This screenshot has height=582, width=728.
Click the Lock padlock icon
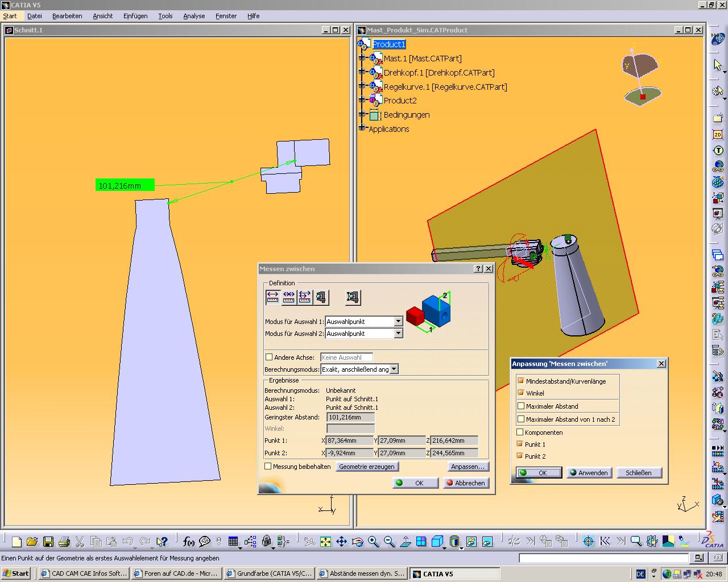coord(267,542)
